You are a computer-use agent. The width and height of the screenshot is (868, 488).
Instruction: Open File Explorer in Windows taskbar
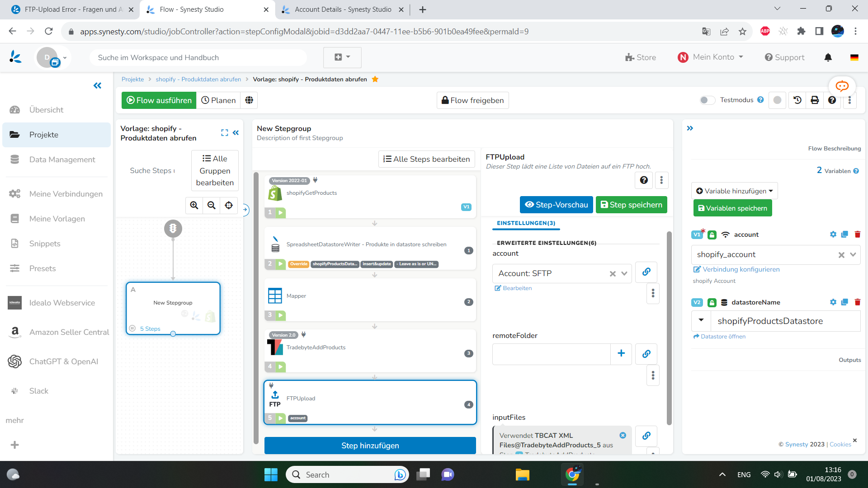click(522, 474)
